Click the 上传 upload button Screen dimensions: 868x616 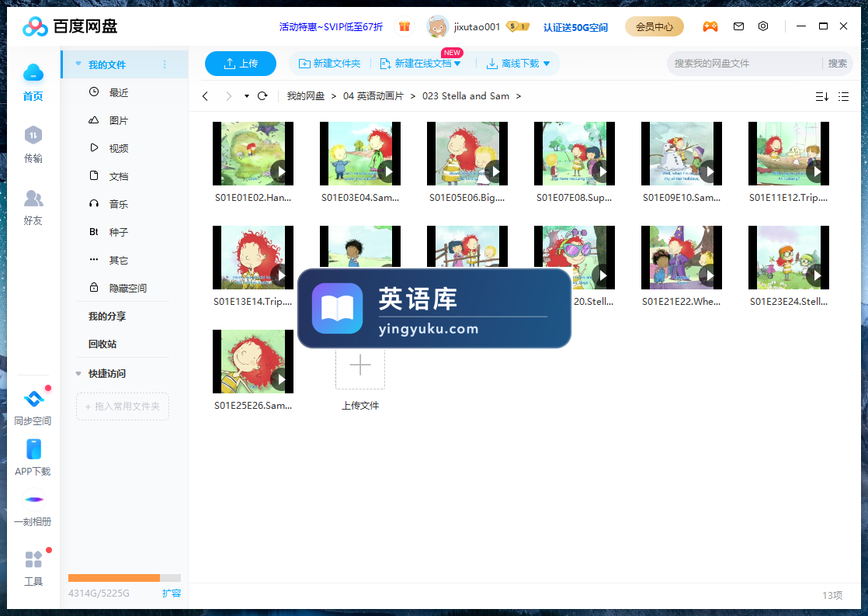pos(241,64)
